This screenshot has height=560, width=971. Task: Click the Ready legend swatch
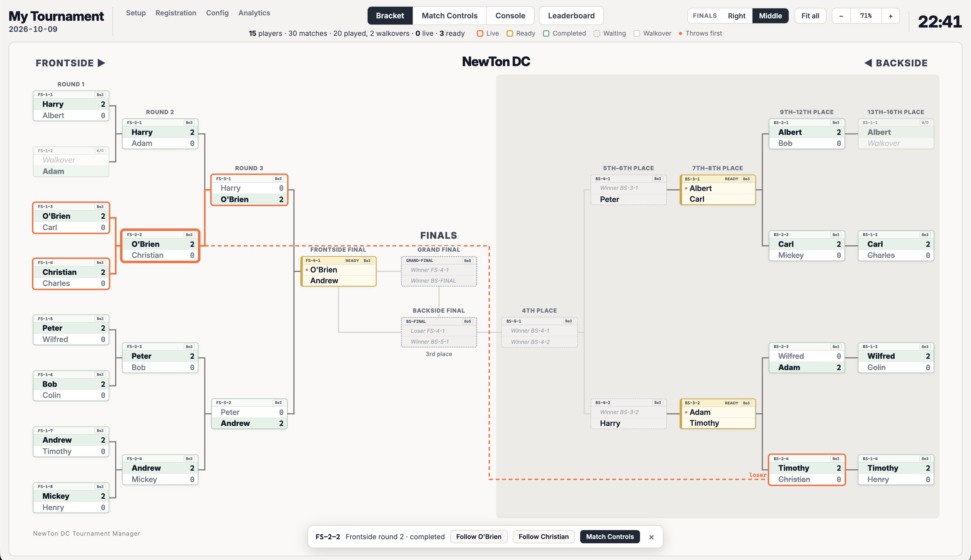pos(510,33)
